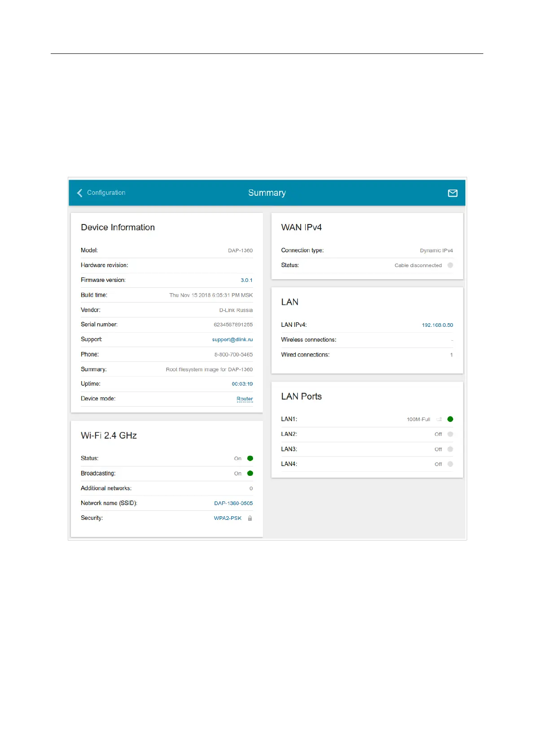Image resolution: width=534 pixels, height=756 pixels.
Task: Click the LAN Ports heading
Action: [x=302, y=396]
